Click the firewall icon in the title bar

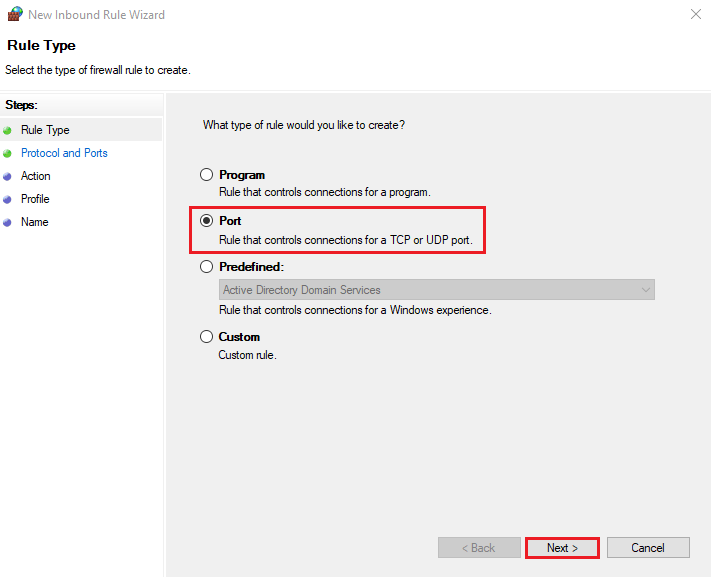[13, 15]
